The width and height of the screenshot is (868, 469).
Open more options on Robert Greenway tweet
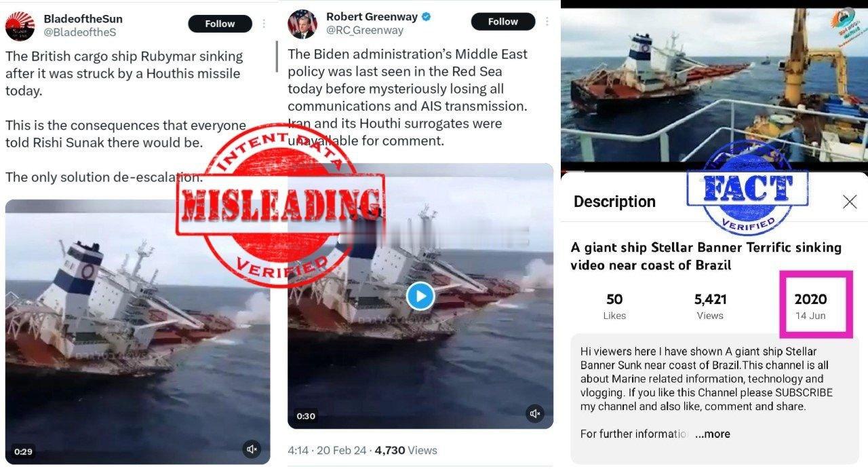tap(547, 22)
